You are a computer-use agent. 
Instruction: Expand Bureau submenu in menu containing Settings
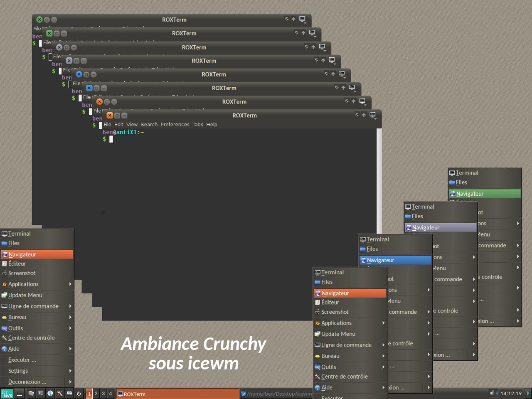click(x=70, y=317)
